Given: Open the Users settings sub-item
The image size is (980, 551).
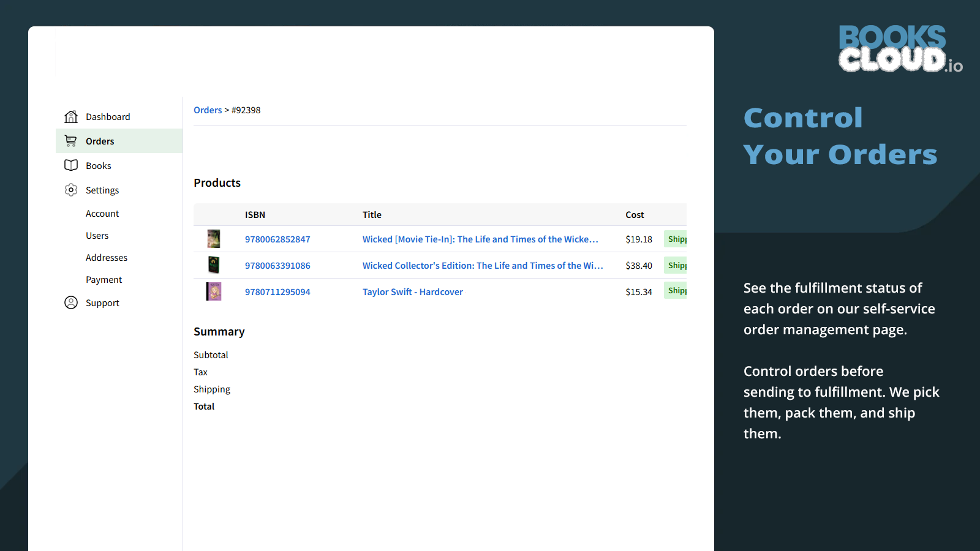Looking at the screenshot, I should click(97, 236).
